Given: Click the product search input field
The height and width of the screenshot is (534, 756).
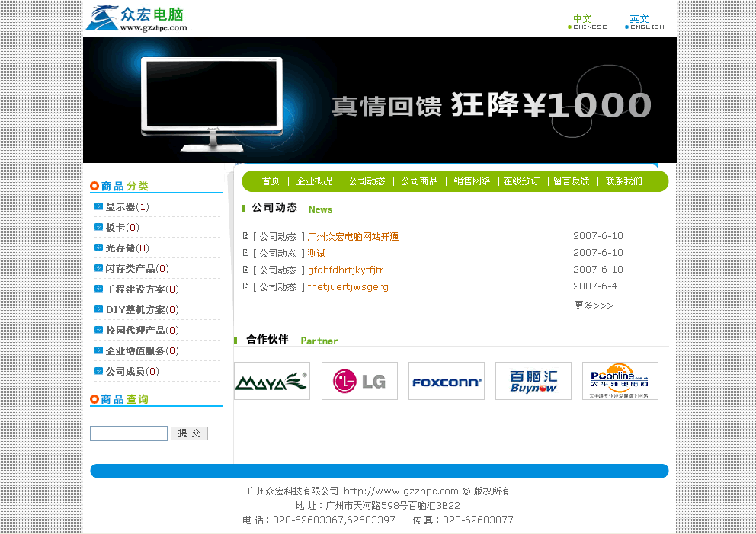Looking at the screenshot, I should [x=129, y=433].
